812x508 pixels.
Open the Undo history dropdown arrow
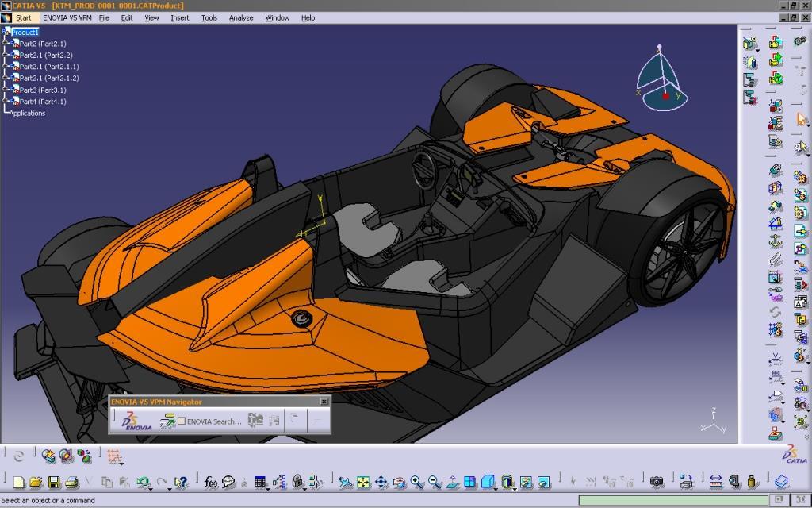[151, 488]
